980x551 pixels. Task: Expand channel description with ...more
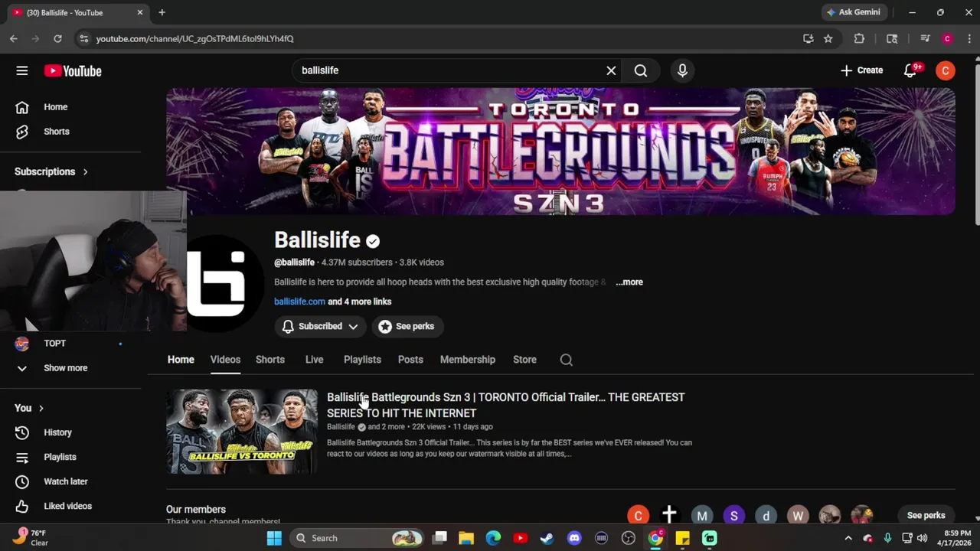point(629,282)
